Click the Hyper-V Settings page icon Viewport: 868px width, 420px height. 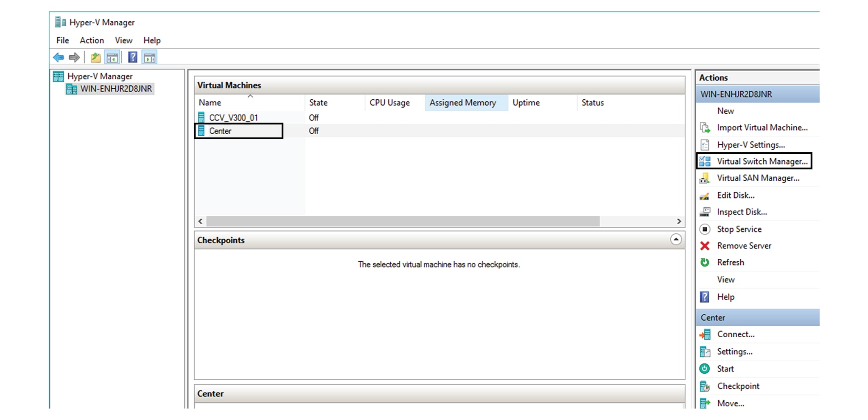coord(705,145)
